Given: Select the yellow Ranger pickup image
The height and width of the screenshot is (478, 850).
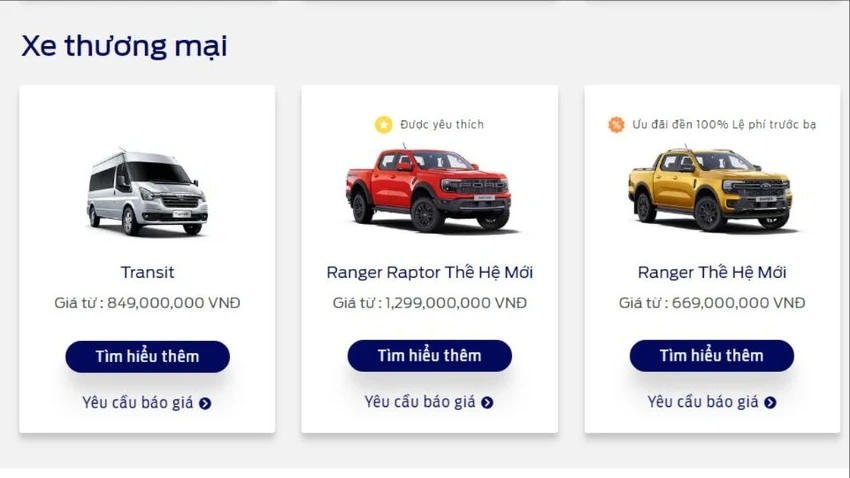Looking at the screenshot, I should coord(711,188).
